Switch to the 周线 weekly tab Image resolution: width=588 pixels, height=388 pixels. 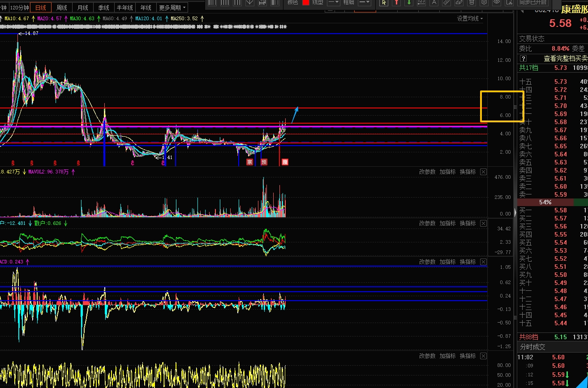(61, 8)
